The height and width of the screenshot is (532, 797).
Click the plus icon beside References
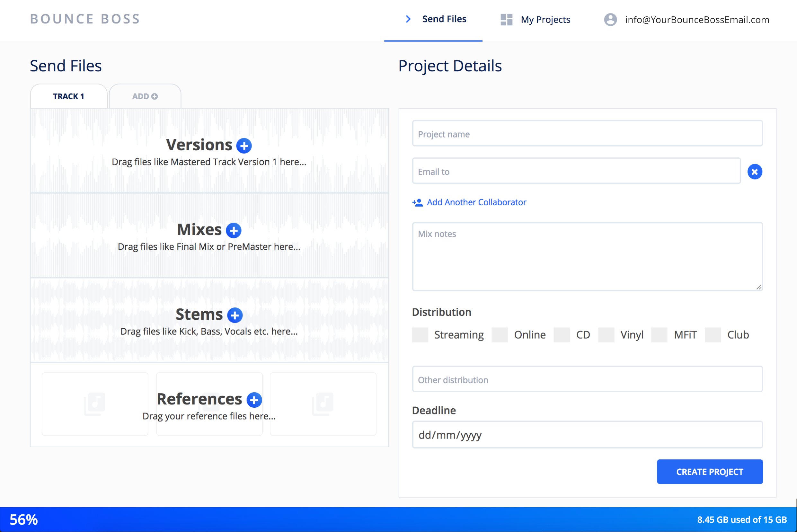click(254, 400)
